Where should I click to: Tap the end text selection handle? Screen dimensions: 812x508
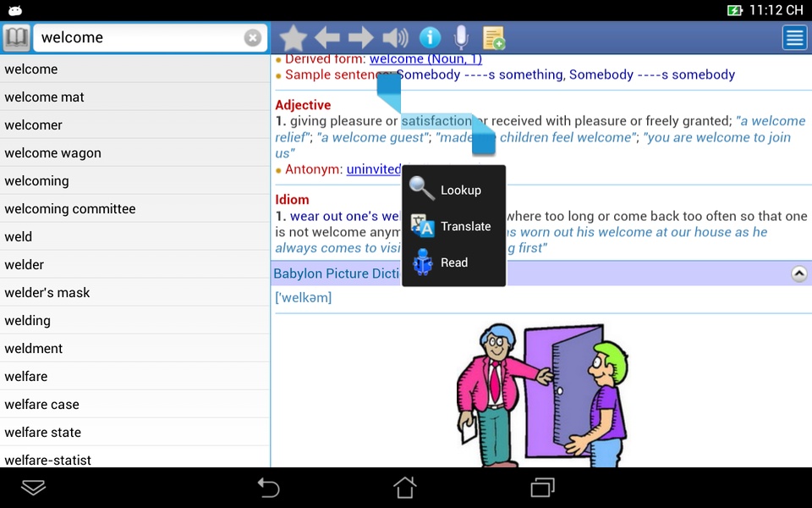tap(484, 135)
